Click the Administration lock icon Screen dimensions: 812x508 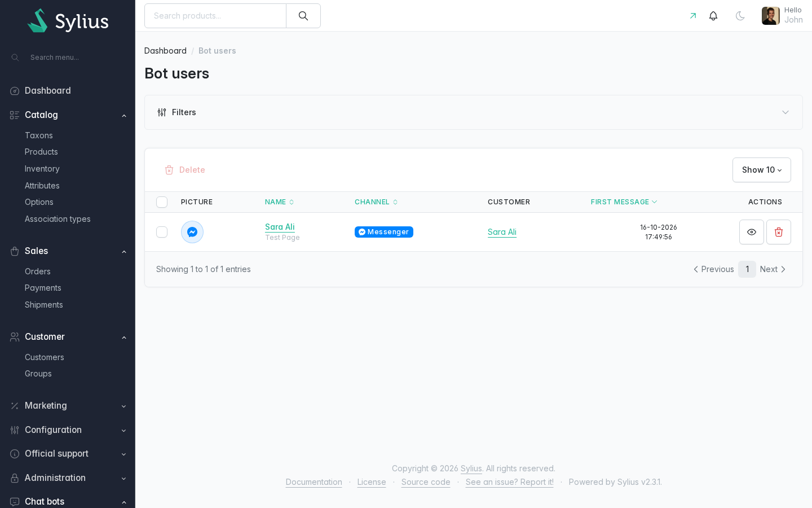(15, 478)
